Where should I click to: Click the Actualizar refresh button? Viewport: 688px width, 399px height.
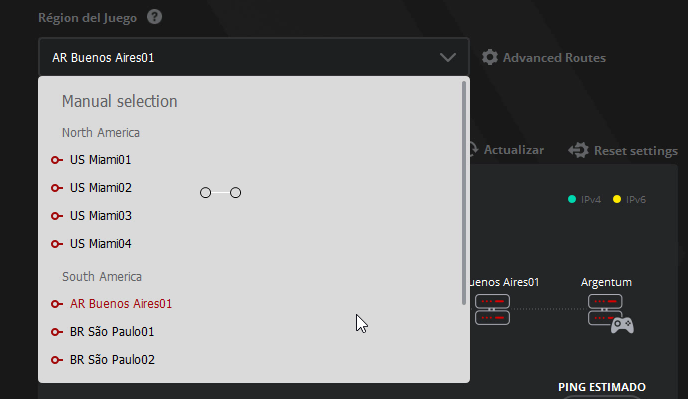[x=507, y=150]
